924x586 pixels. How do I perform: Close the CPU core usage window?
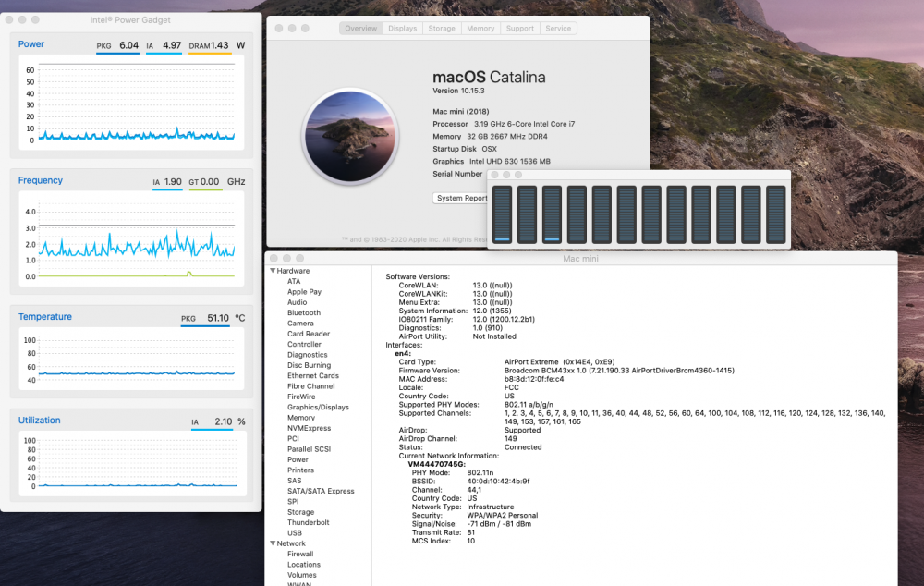coord(494,175)
